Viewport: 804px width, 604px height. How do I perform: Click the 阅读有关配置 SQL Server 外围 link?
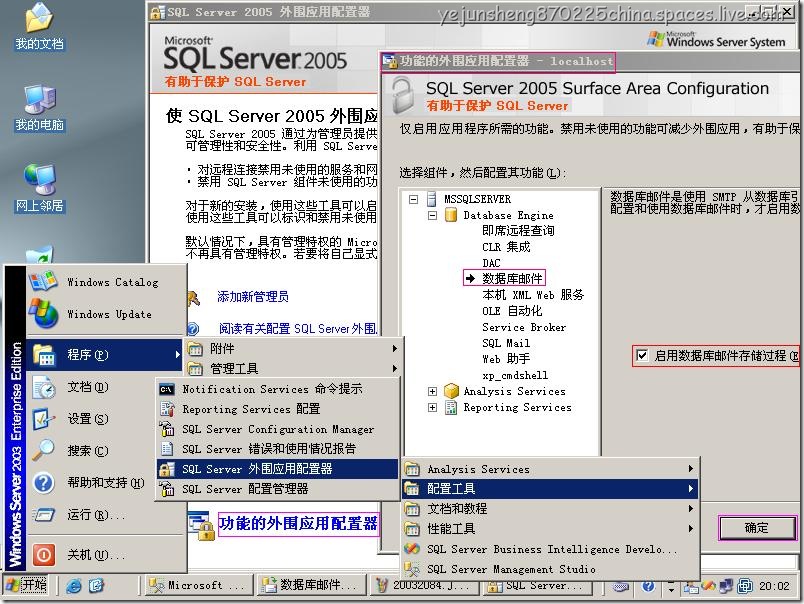pos(297,328)
